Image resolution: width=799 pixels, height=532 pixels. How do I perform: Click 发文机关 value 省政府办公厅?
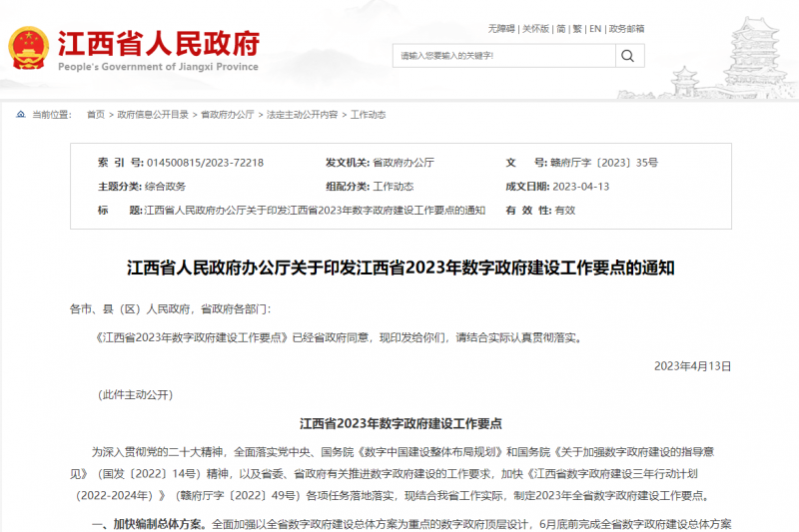pyautogui.click(x=403, y=163)
